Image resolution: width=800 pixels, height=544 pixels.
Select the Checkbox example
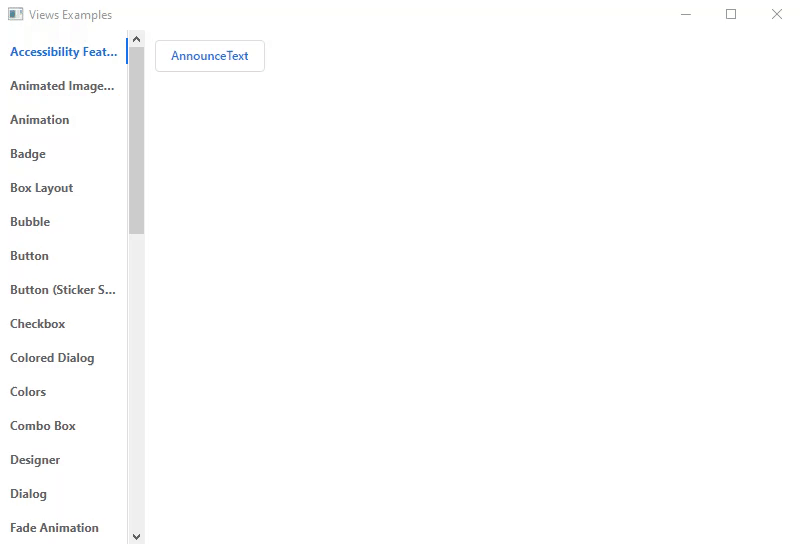[38, 324]
